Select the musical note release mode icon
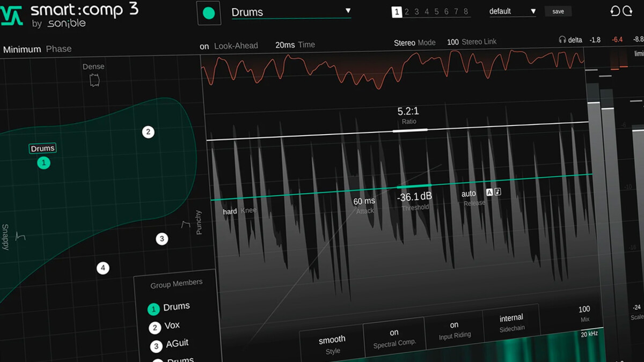Screen dimensions: 644x362 pos(497,191)
